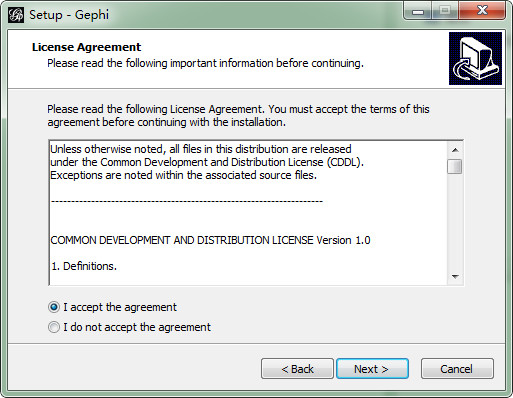The width and height of the screenshot is (513, 398).
Task: Click the dashed separator line in license text
Action: point(187,201)
